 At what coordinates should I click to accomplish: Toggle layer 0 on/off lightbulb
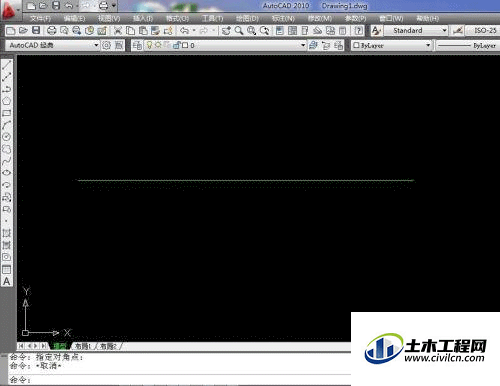tap(149, 45)
